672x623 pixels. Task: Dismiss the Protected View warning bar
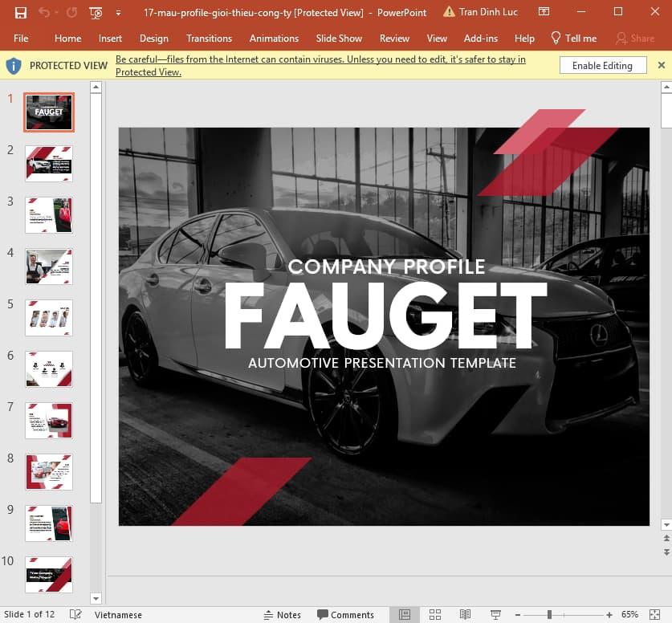click(662, 64)
